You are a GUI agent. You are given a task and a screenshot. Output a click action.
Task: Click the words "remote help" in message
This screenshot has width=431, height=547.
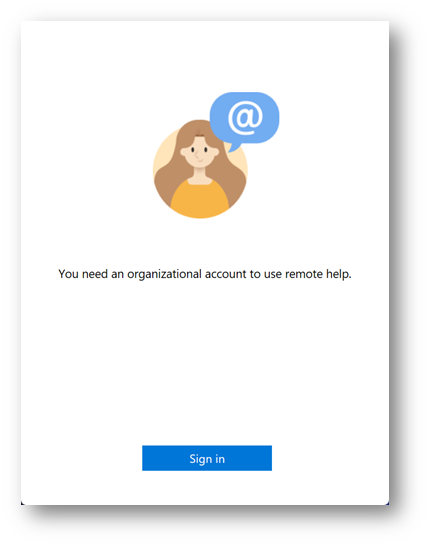pyautogui.click(x=318, y=274)
